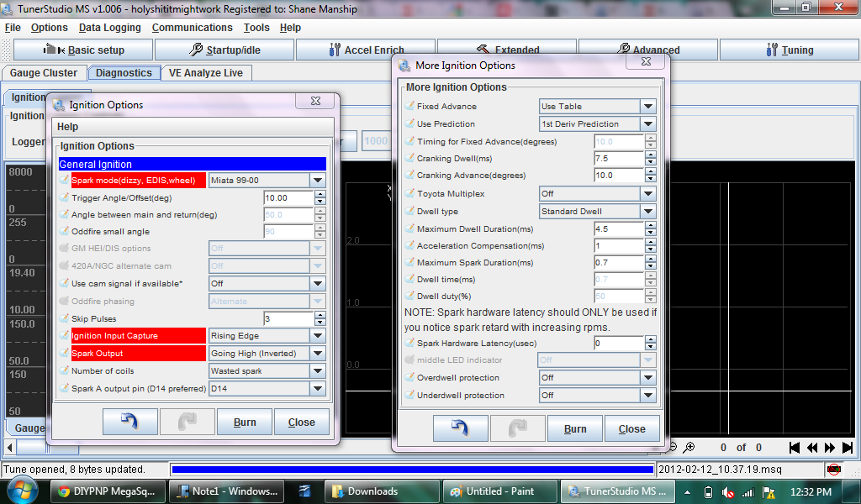Open the Use Prediction dropdown
This screenshot has height=504, width=861.
coord(648,123)
